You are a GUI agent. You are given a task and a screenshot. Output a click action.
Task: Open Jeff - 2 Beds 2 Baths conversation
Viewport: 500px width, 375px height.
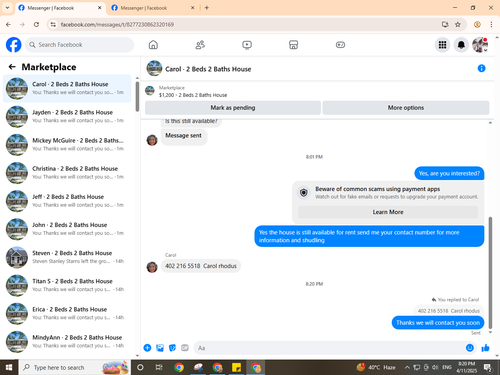click(x=67, y=201)
